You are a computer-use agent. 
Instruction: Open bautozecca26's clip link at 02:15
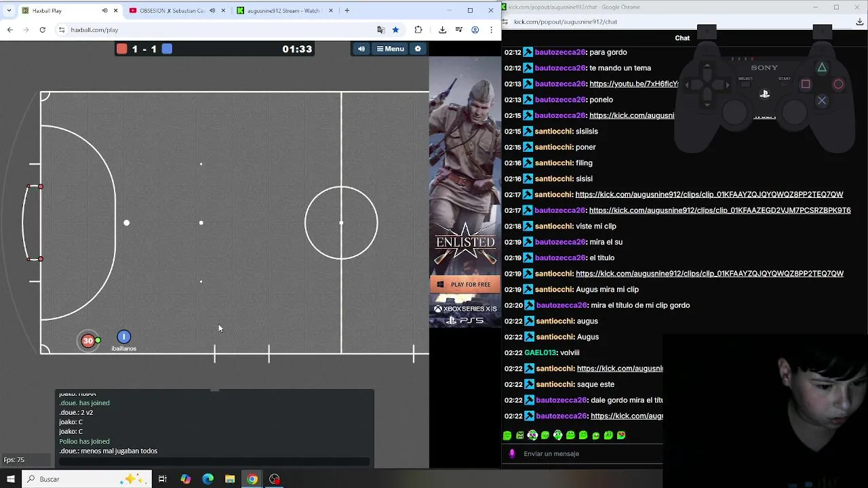[631, 115]
